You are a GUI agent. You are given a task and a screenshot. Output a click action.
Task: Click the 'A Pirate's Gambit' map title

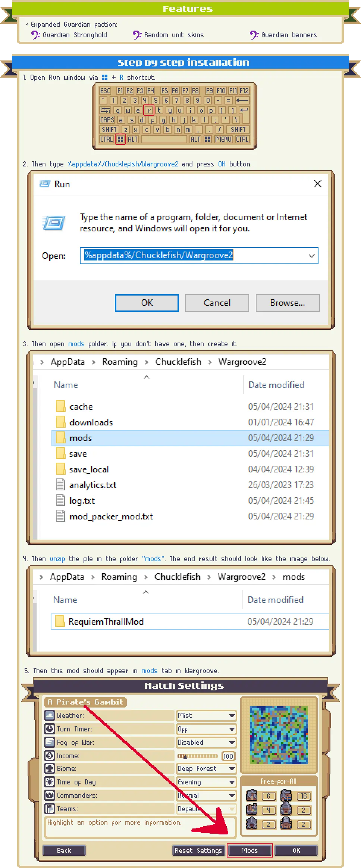click(85, 702)
